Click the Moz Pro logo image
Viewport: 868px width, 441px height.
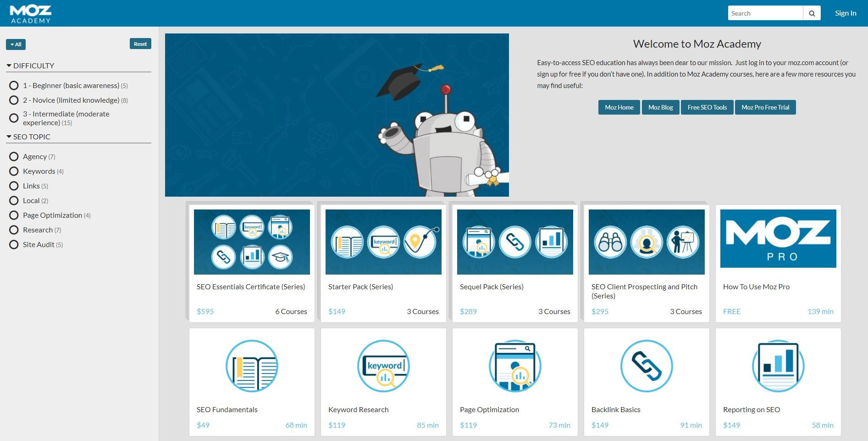click(778, 238)
